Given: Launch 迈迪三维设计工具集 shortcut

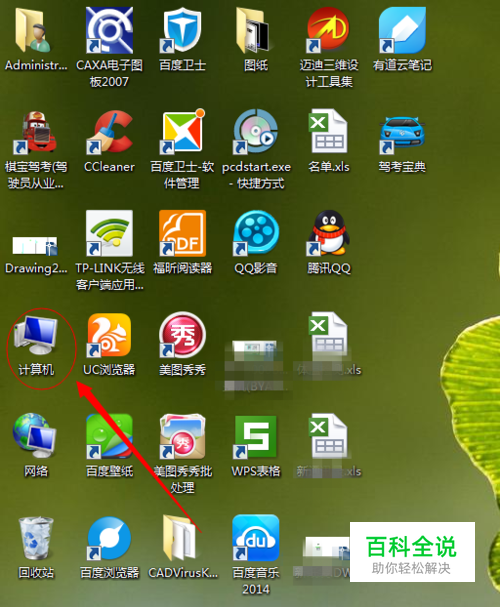Looking at the screenshot, I should 328,30.
